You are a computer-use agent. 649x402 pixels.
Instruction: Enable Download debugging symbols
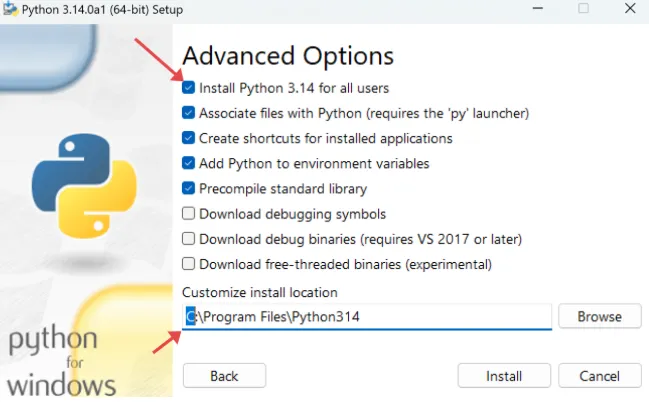pyautogui.click(x=189, y=213)
